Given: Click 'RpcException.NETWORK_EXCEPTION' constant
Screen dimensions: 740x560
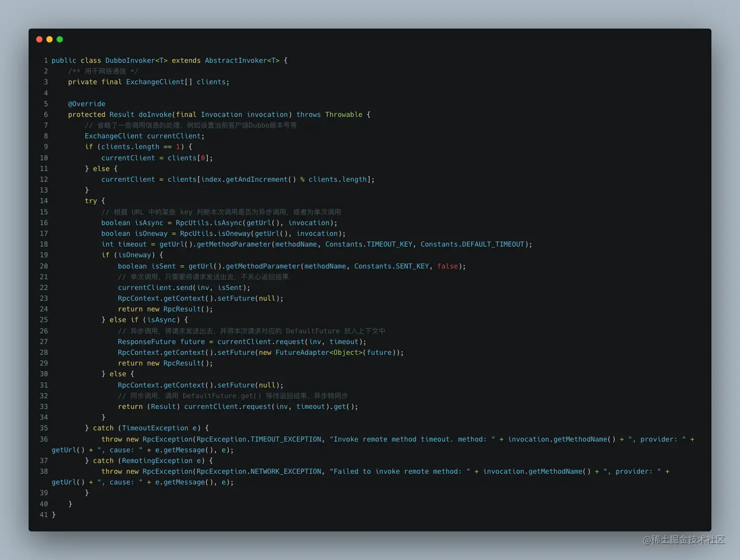Looking at the screenshot, I should click(x=259, y=471).
